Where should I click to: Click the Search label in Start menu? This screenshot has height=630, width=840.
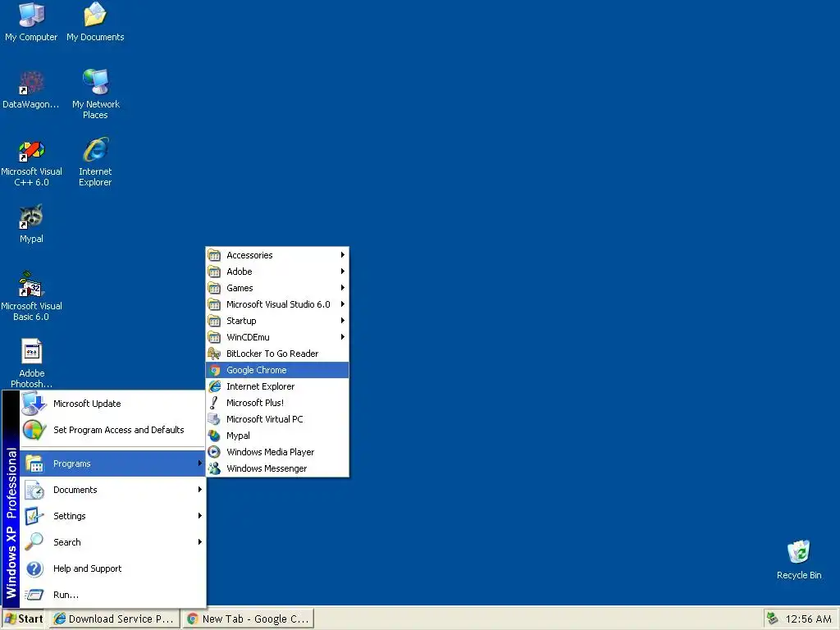67,542
